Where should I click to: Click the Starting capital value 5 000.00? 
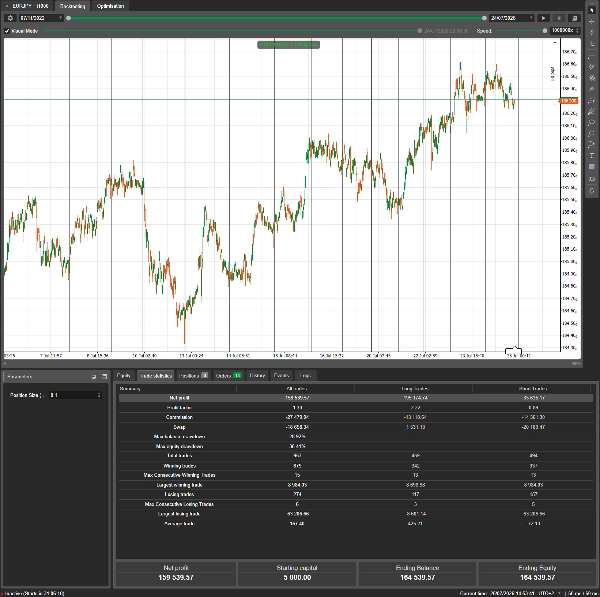(x=297, y=577)
